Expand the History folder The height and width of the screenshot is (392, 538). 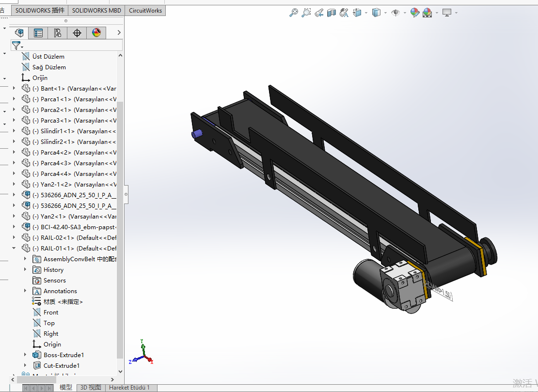25,269
